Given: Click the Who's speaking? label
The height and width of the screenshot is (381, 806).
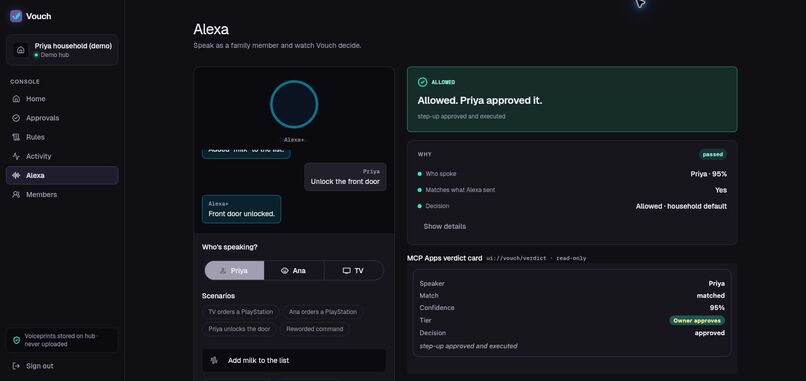Looking at the screenshot, I should [230, 247].
